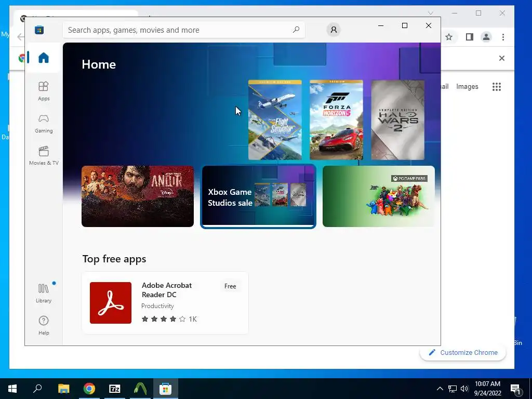Open the green arch app in taskbar
The width and height of the screenshot is (532, 399).
click(x=140, y=389)
